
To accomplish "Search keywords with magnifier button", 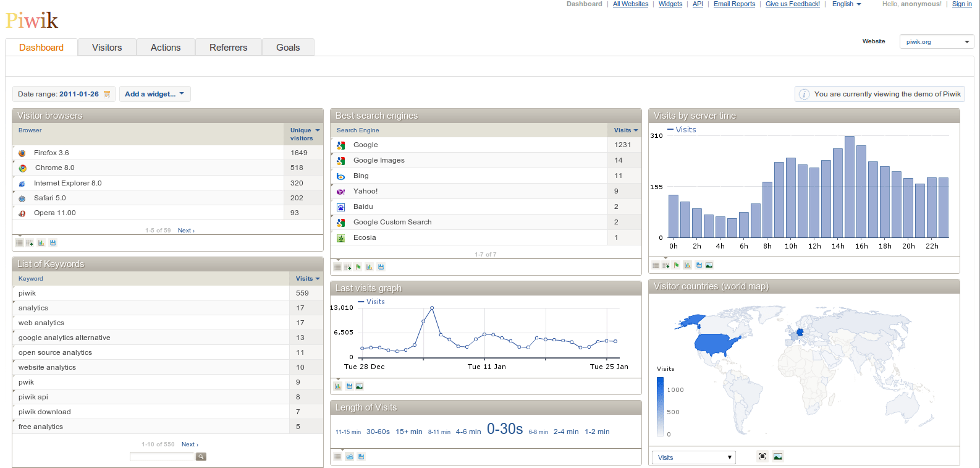I will [x=201, y=457].
